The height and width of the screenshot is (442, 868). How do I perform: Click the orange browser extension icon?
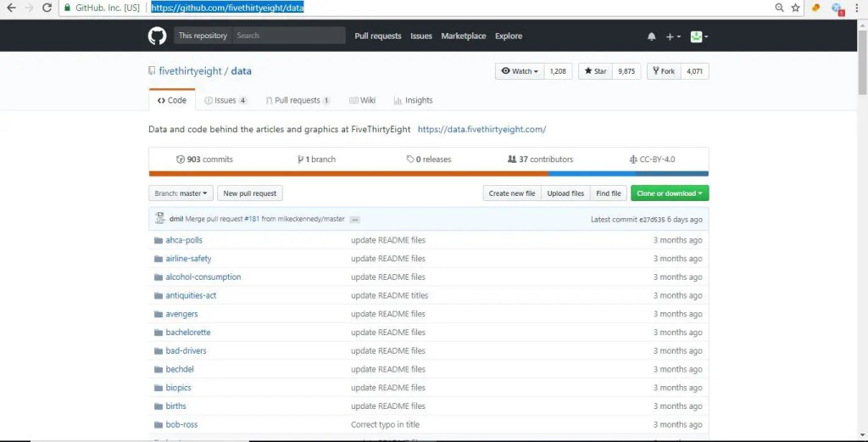[x=816, y=8]
